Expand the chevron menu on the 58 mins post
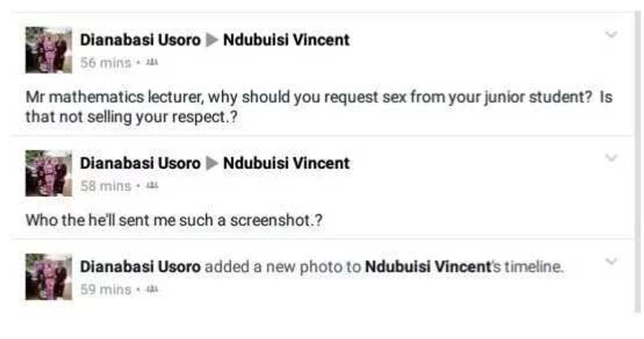This screenshot has height=339, width=644. tap(611, 158)
